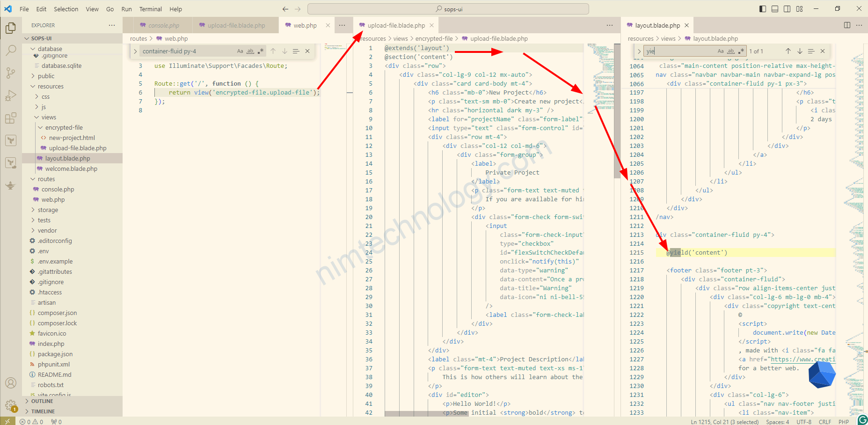The height and width of the screenshot is (425, 868).
Task: Open the Source Control view
Action: 10,73
